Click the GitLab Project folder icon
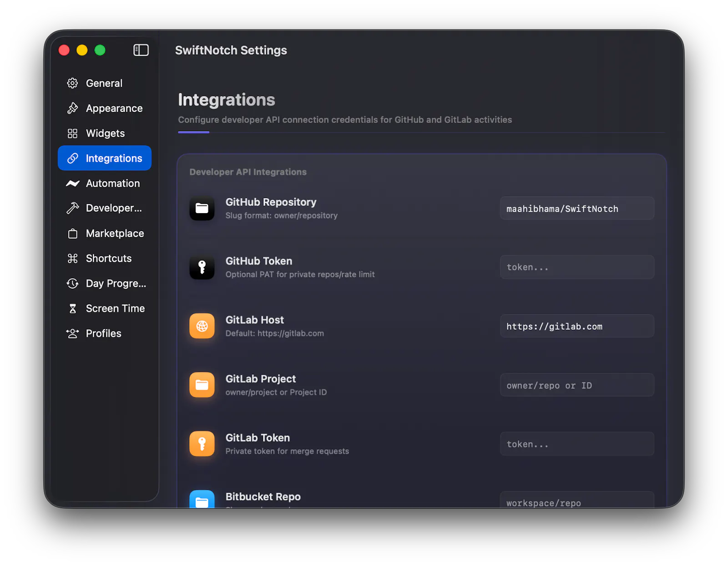728x566 pixels. [x=202, y=385]
